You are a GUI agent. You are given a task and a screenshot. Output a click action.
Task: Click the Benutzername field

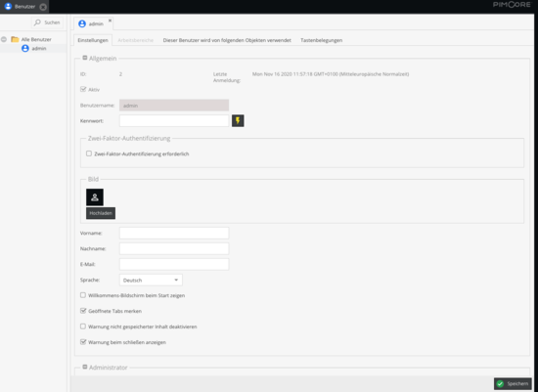pos(174,106)
